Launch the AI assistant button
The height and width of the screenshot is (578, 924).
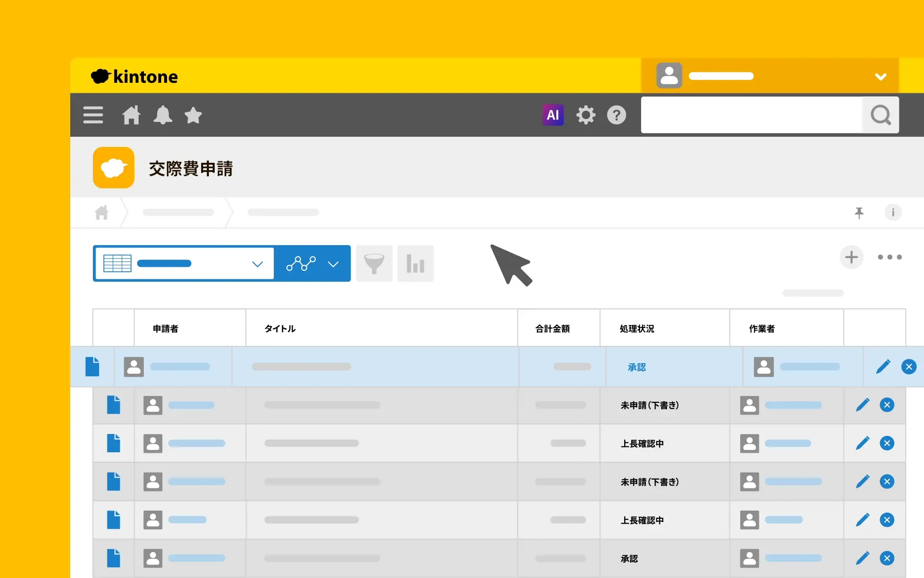552,115
